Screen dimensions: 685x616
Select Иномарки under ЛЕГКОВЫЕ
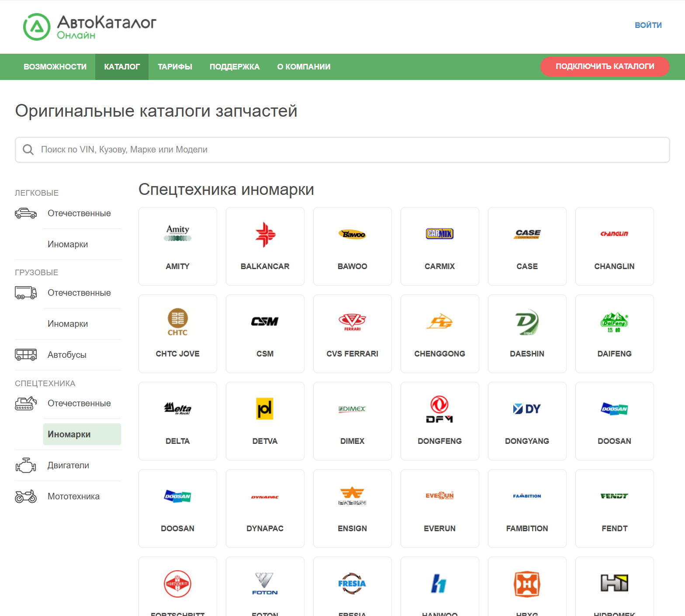pos(68,244)
